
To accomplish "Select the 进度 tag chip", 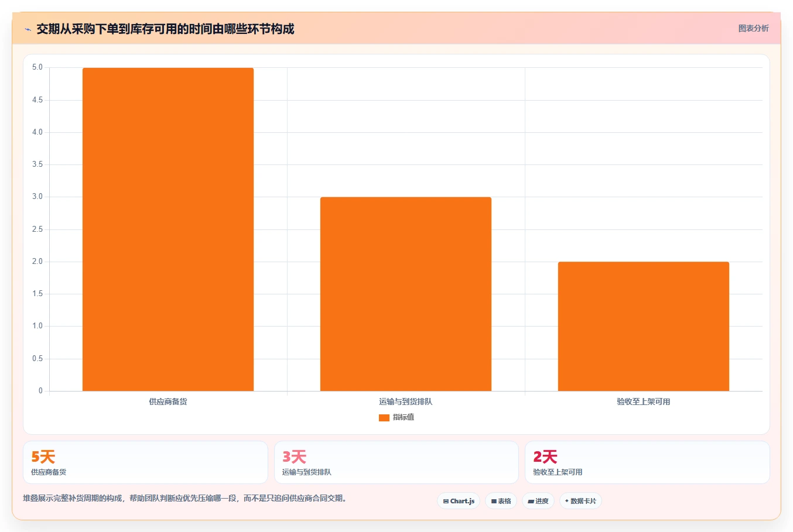I will pos(538,501).
